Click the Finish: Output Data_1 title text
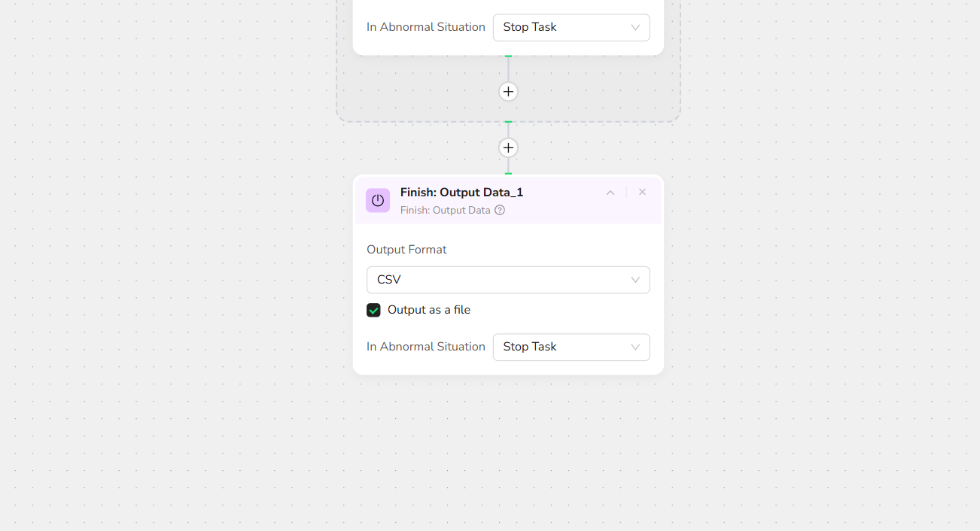This screenshot has height=531, width=980. click(x=461, y=193)
